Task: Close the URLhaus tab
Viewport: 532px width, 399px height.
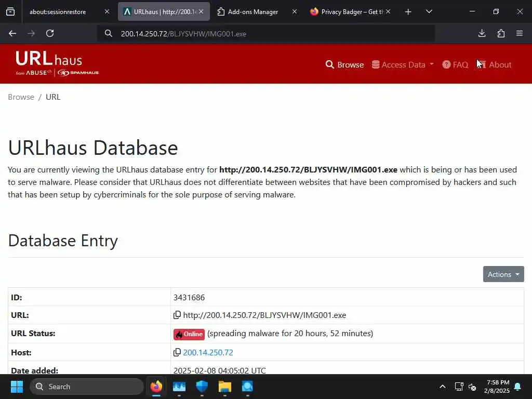Action: (x=201, y=12)
